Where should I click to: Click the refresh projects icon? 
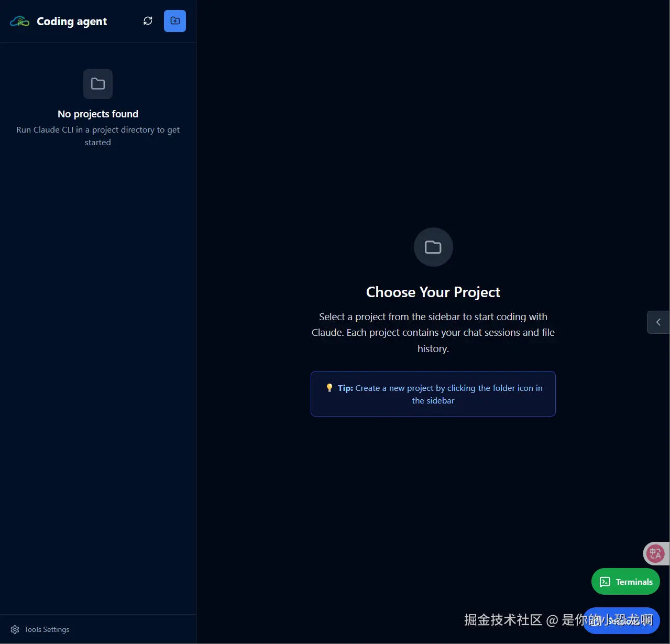pyautogui.click(x=148, y=21)
